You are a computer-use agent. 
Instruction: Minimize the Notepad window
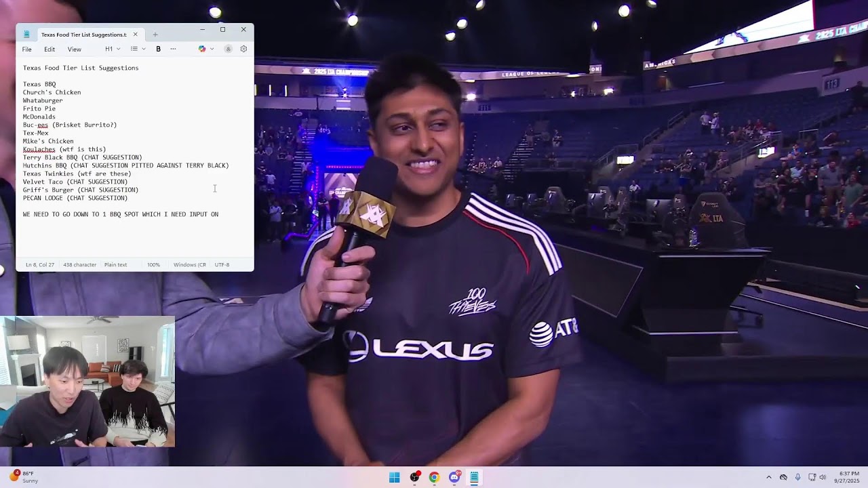[202, 30]
